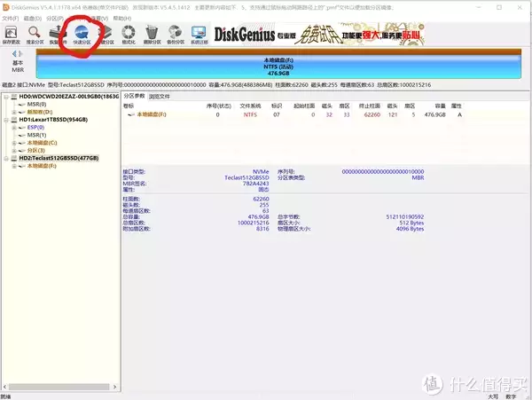Select 分区(3) in the disk tree
Viewport: 532px width, 400px height.
(x=36, y=151)
